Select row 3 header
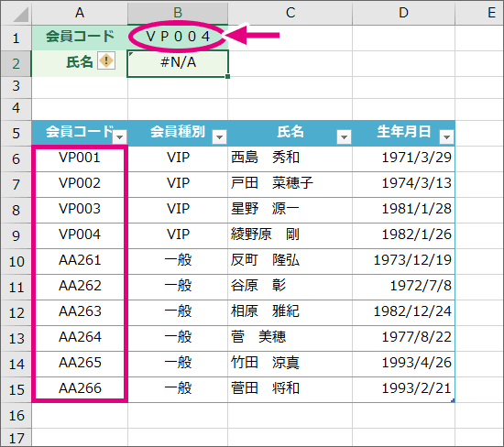The height and width of the screenshot is (447, 504). (16, 86)
